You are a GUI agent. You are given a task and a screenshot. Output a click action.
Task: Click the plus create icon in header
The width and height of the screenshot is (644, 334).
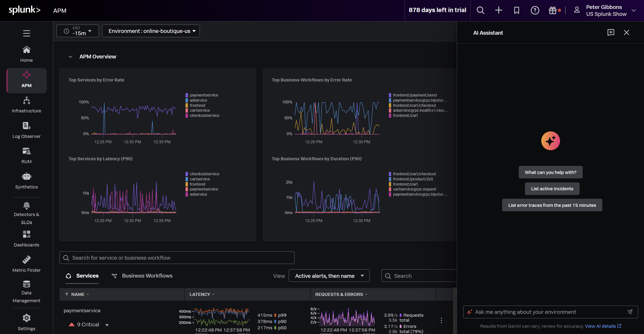click(x=499, y=10)
